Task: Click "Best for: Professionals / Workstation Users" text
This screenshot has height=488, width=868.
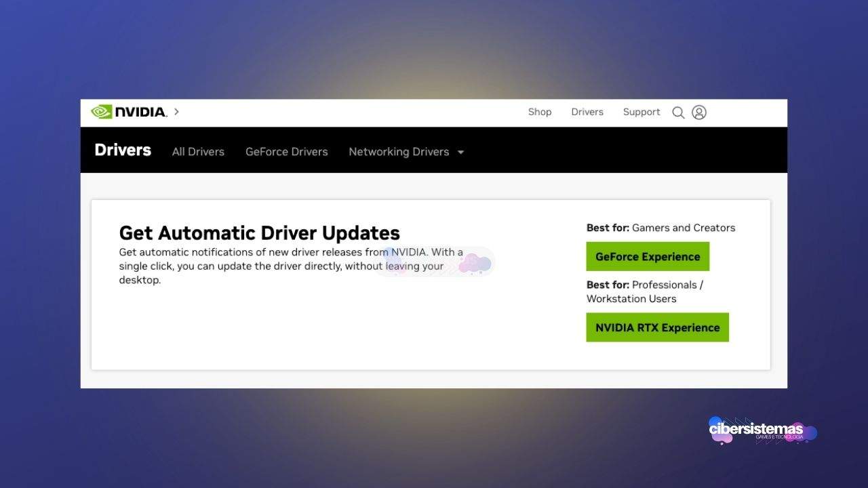Action: tap(645, 291)
